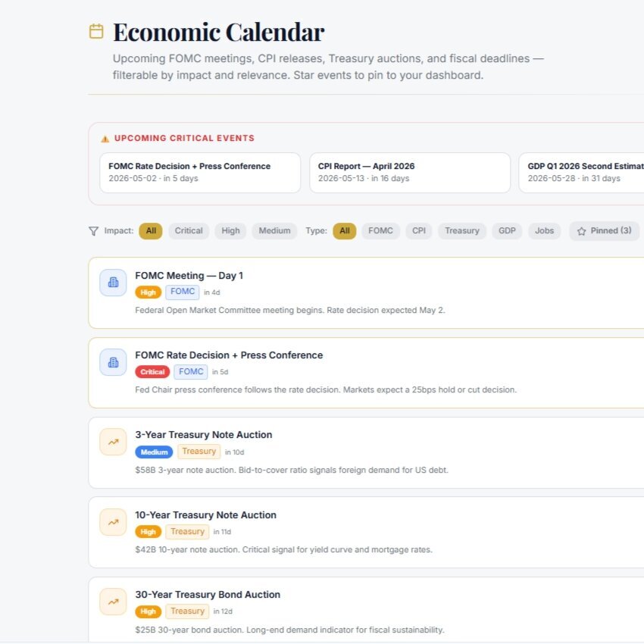Filter impact by Critical
Image resolution: width=644 pixels, height=644 pixels.
coord(189,231)
